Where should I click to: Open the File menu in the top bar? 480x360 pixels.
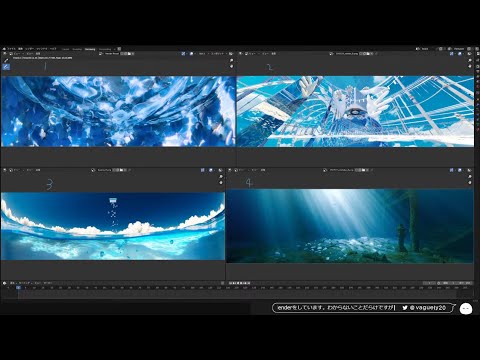[x=11, y=49]
